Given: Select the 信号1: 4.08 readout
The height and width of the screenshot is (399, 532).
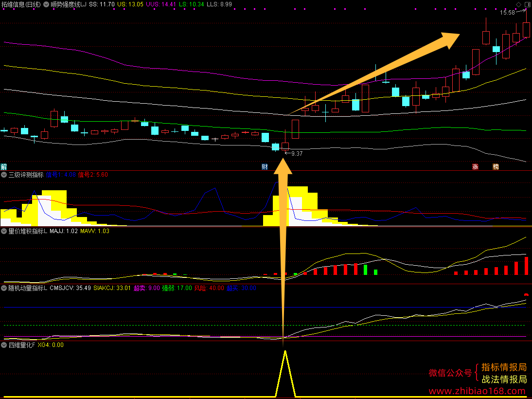Looking at the screenshot, I should click(61, 175).
